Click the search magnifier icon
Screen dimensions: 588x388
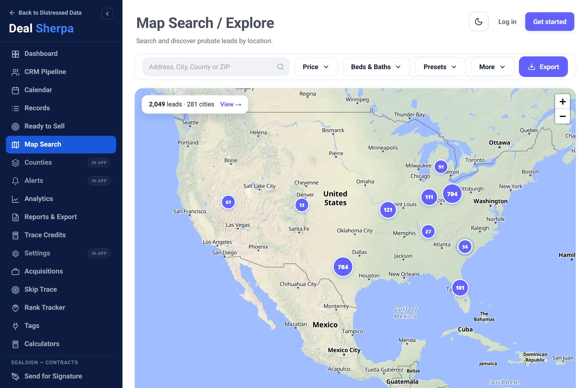pyautogui.click(x=280, y=67)
